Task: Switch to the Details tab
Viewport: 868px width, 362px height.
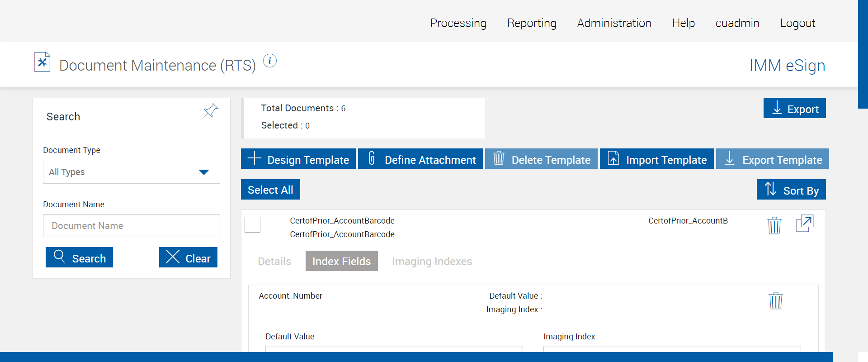Action: (274, 261)
